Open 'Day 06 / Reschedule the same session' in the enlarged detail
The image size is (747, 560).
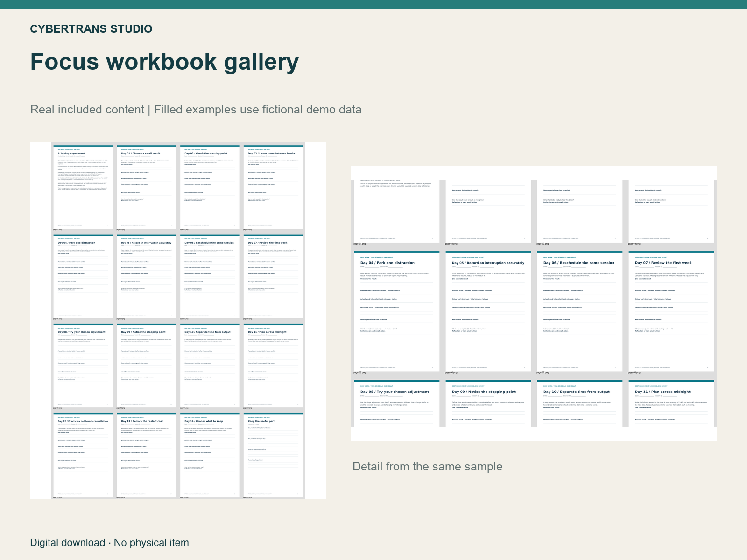[x=580, y=311]
